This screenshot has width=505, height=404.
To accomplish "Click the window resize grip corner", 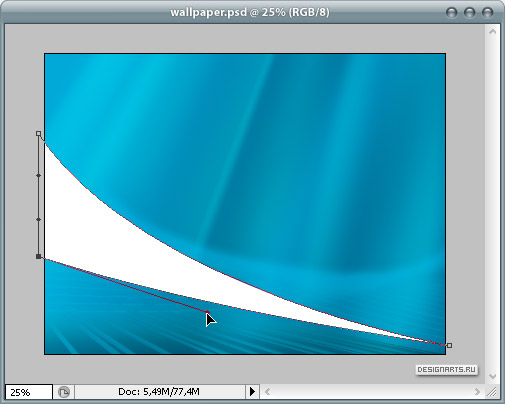I will coord(492,392).
